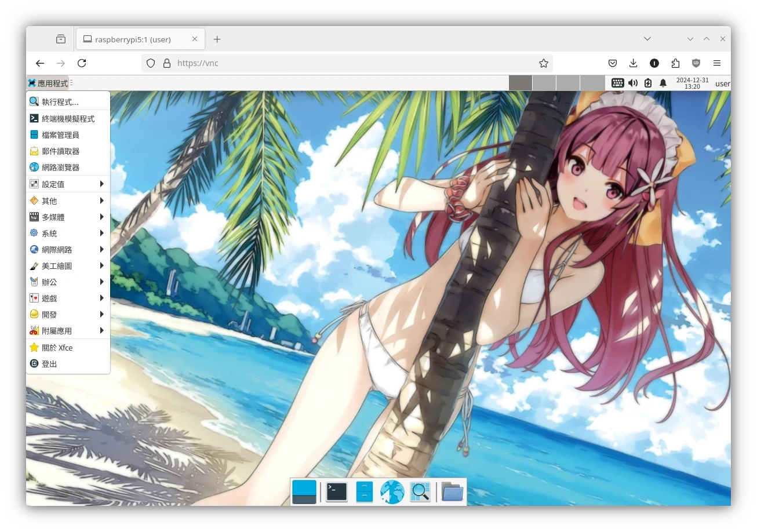Click the 應用程式 menu button
The height and width of the screenshot is (532, 757).
click(48, 83)
